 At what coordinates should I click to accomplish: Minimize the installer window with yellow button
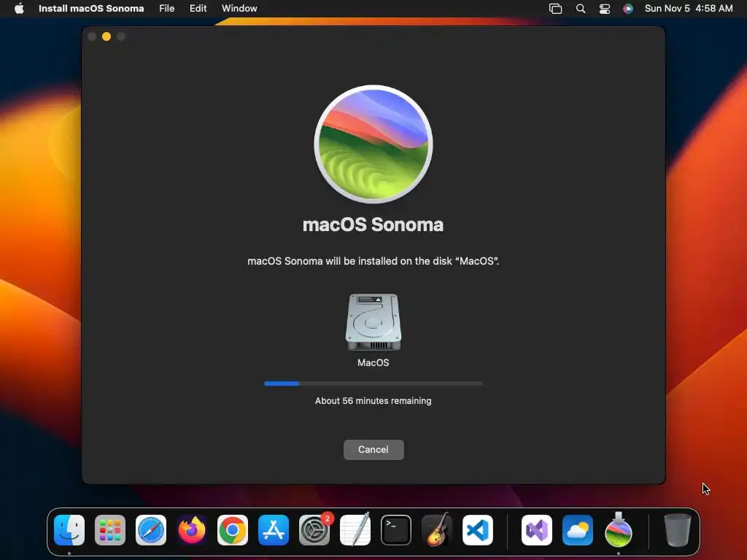click(107, 36)
